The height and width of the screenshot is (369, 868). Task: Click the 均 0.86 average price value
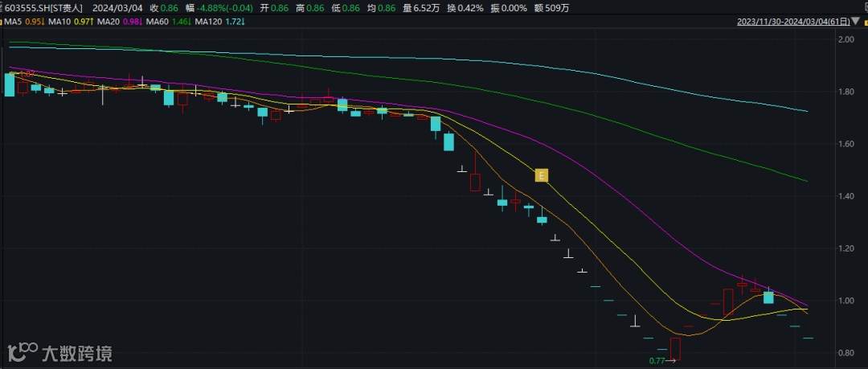pyautogui.click(x=382, y=8)
